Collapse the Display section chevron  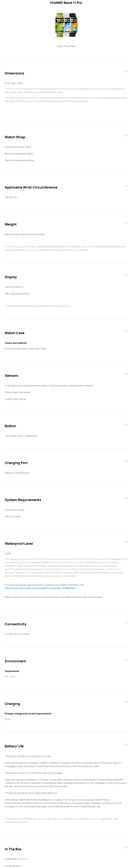coord(126,275)
